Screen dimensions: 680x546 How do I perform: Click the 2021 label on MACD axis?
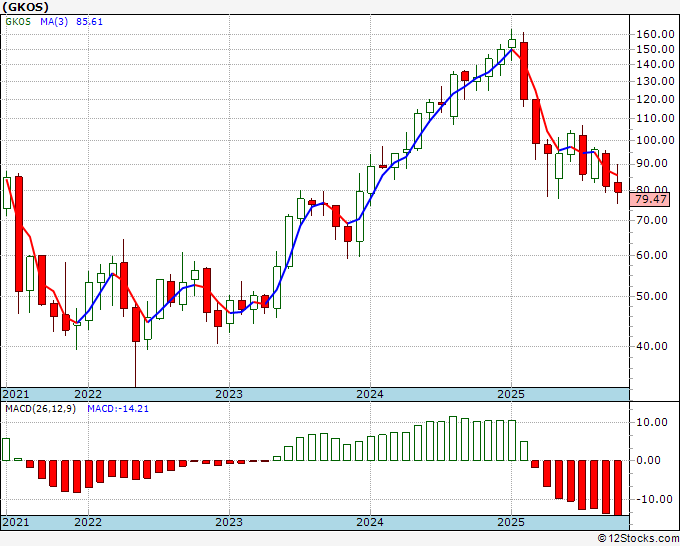16,522
